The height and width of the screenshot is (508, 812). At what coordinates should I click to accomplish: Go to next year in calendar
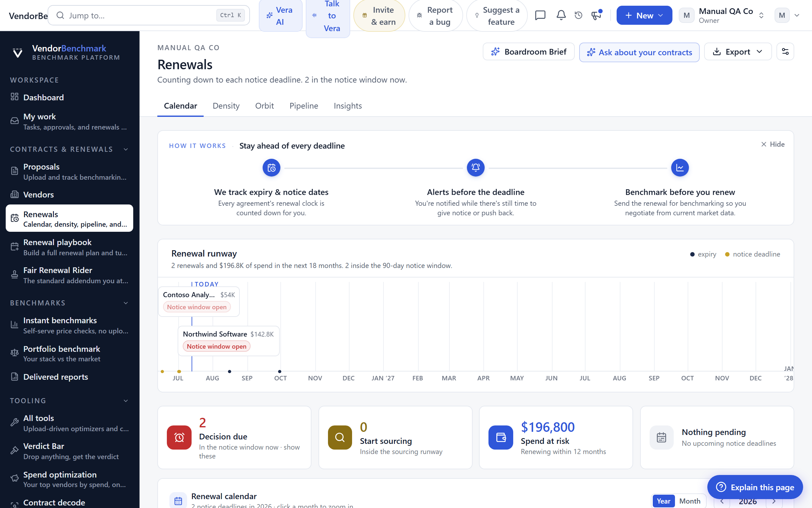click(774, 501)
